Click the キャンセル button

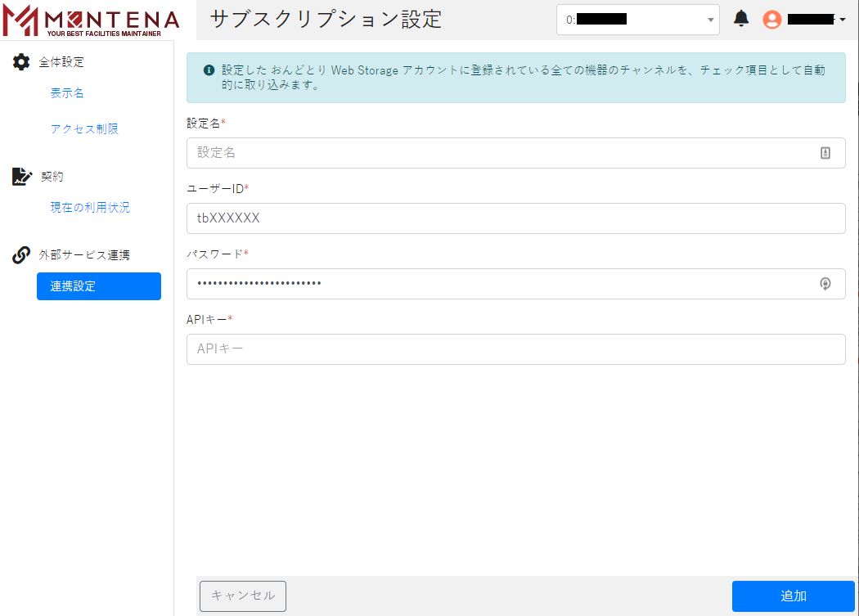pyautogui.click(x=243, y=596)
